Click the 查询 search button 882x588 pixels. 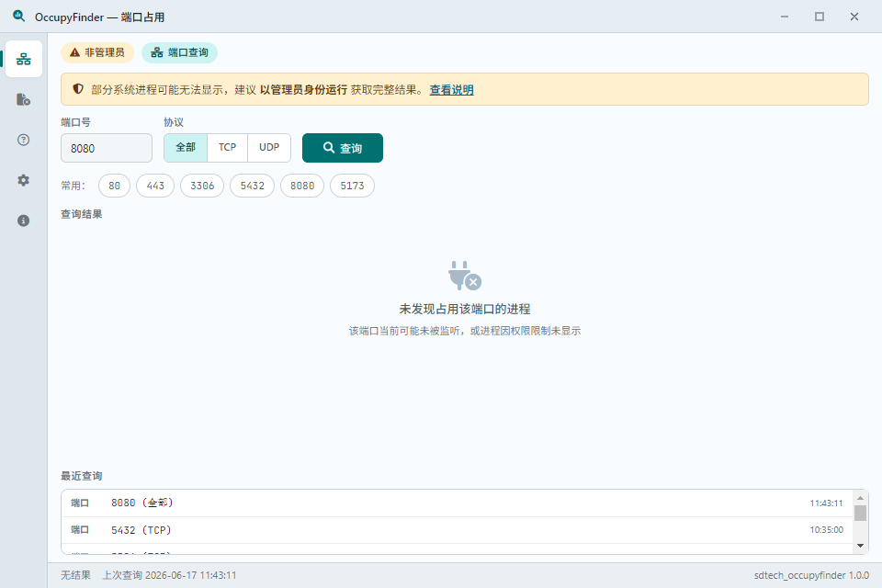click(x=343, y=148)
